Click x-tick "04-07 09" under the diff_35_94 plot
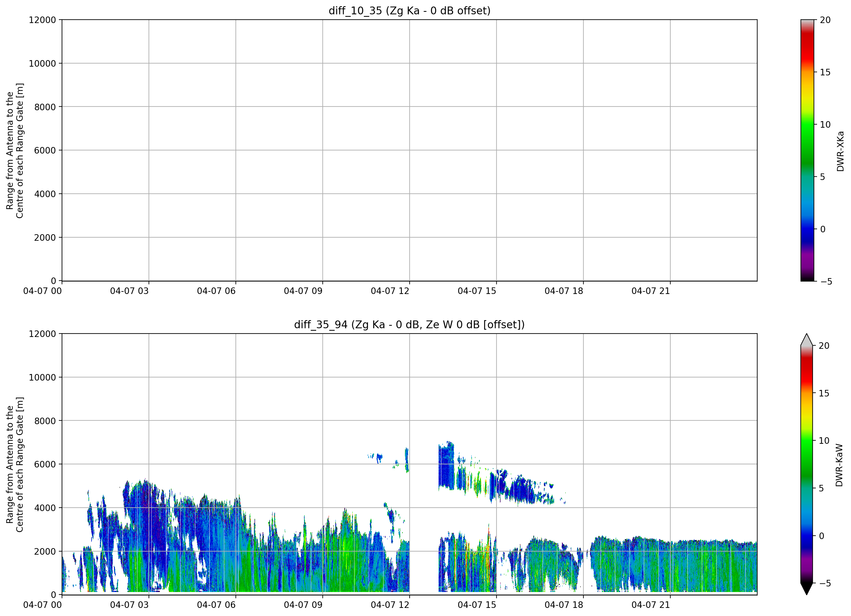 (303, 605)
